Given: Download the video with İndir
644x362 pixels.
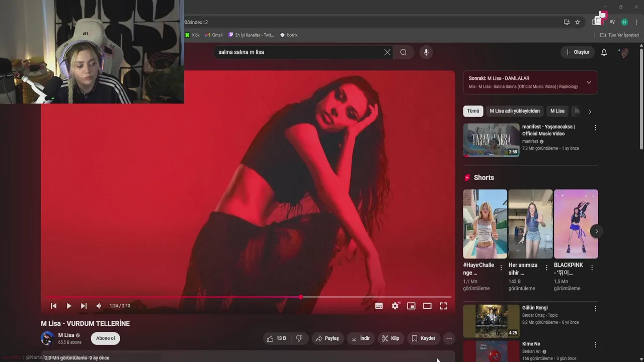Looking at the screenshot, I should pos(360,338).
